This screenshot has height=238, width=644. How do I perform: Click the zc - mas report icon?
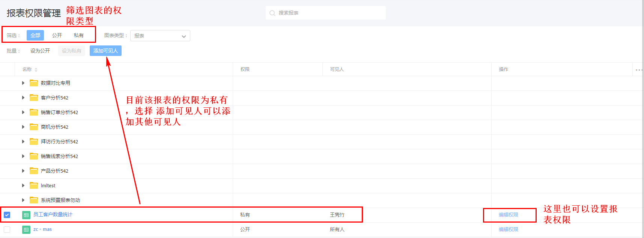[x=26, y=230]
